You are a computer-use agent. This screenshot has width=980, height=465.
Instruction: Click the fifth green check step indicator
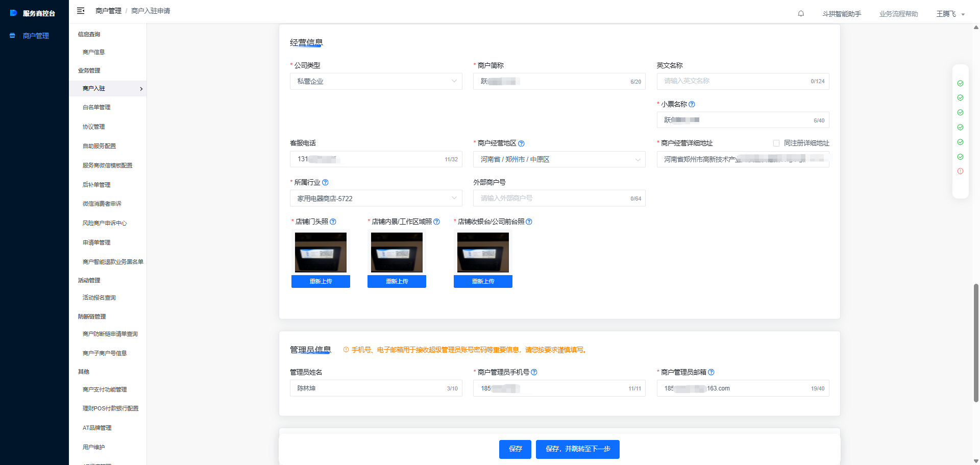[x=960, y=142]
